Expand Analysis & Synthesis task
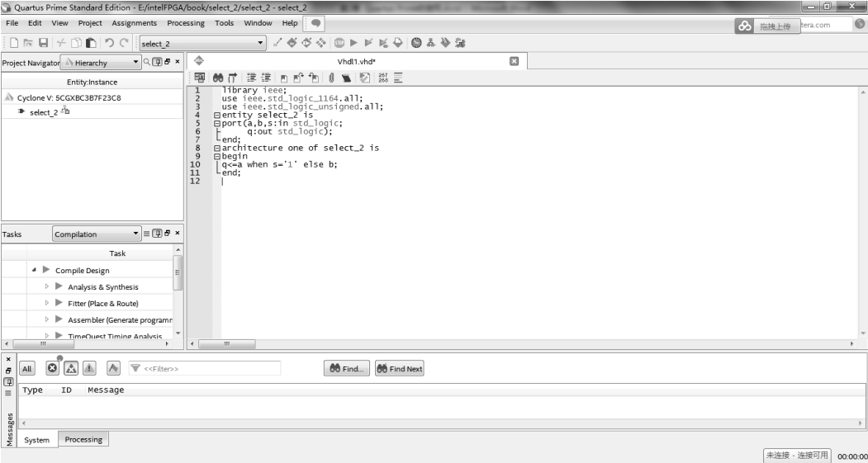Screen dimensions: 868x463 [x=47, y=286]
